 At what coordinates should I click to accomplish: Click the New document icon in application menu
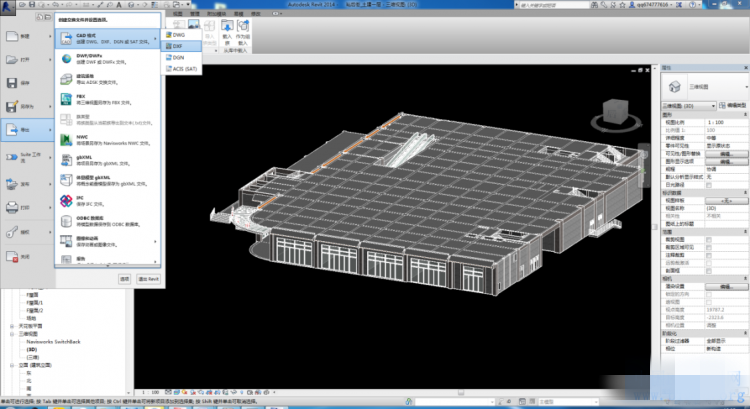(x=12, y=36)
